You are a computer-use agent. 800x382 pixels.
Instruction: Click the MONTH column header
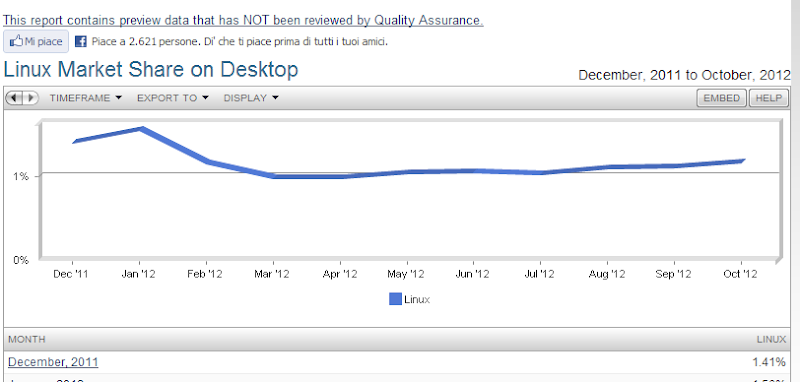coord(27,339)
